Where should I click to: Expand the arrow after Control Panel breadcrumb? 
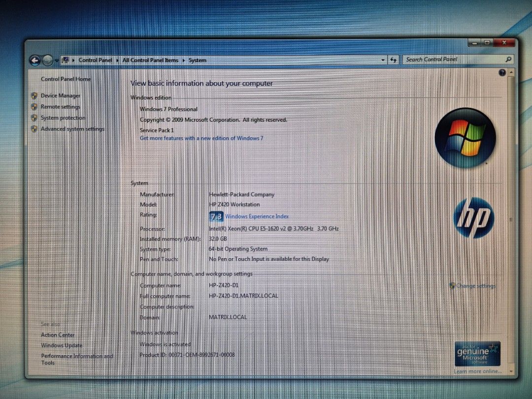[x=117, y=61]
